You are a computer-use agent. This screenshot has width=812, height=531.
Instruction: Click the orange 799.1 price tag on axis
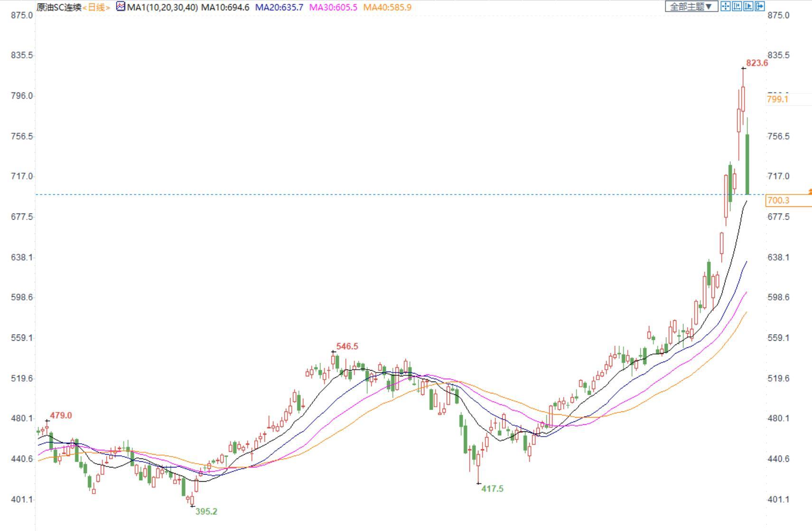coord(777,99)
